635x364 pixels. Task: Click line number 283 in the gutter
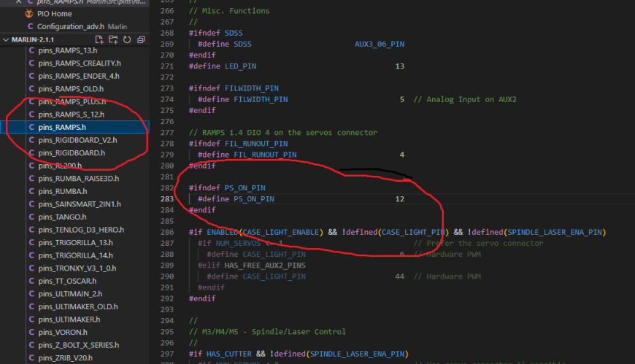(x=166, y=198)
